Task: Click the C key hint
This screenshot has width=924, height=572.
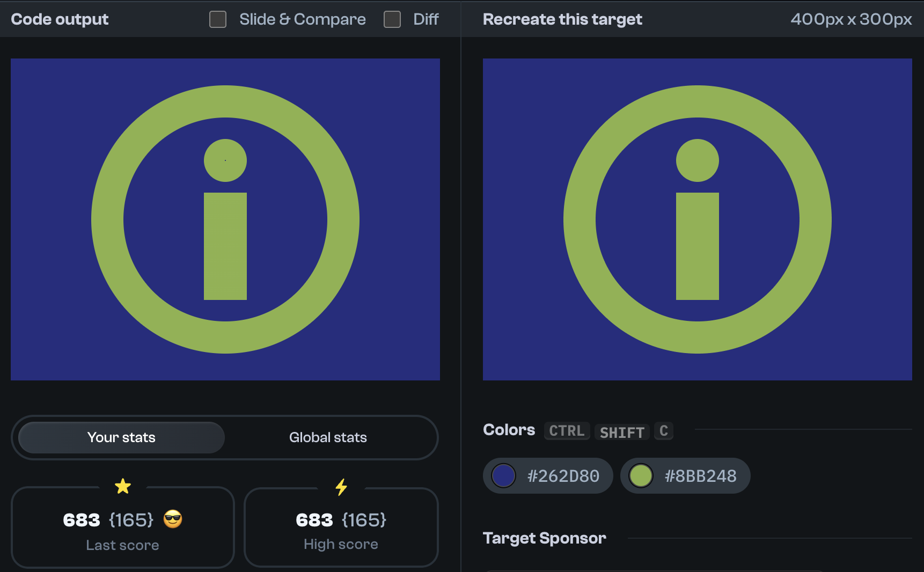Action: (664, 431)
